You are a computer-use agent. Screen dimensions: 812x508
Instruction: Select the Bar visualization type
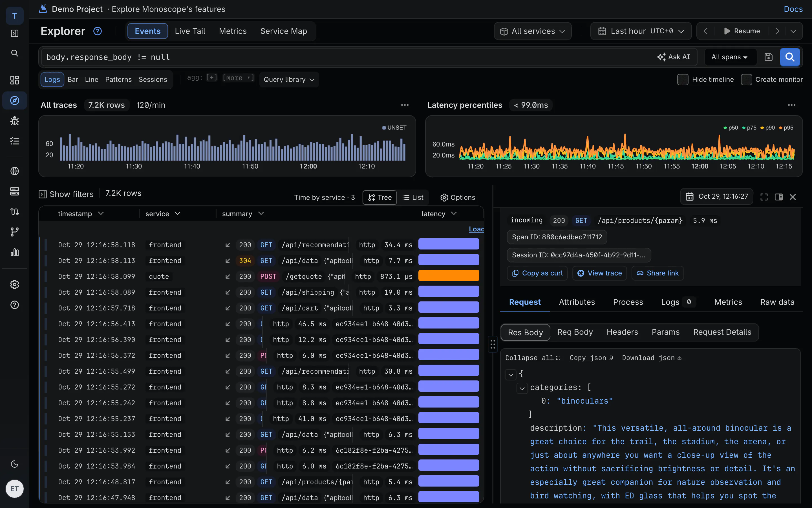pyautogui.click(x=72, y=80)
